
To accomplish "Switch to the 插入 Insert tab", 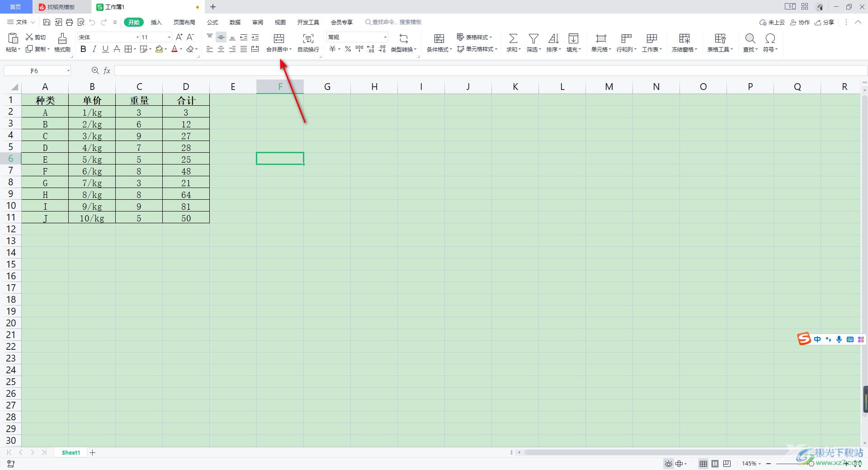I will [x=156, y=22].
